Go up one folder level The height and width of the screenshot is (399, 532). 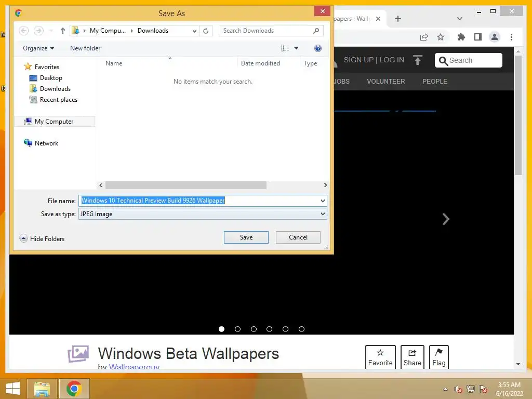coord(62,31)
